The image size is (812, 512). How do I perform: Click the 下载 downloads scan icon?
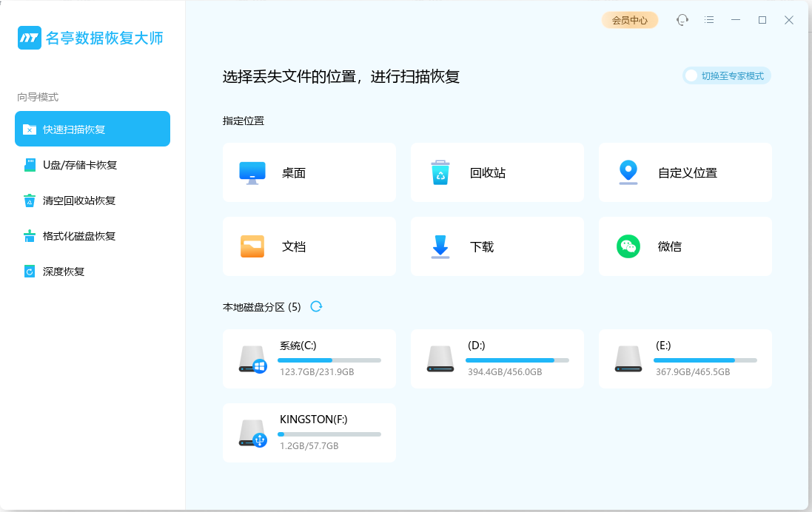440,246
